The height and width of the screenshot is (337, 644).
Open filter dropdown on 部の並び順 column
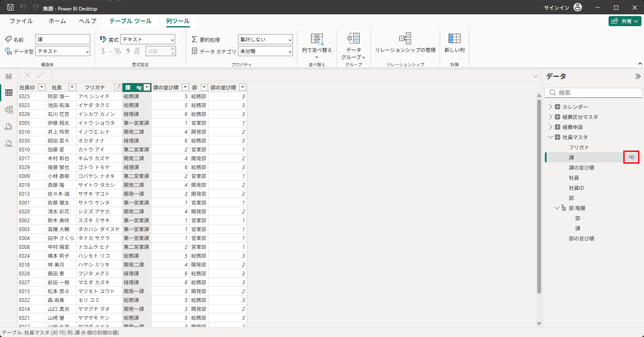[x=243, y=87]
